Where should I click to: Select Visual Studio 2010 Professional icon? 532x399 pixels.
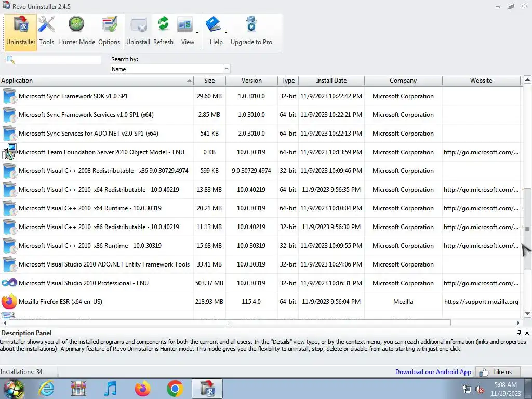(9, 283)
